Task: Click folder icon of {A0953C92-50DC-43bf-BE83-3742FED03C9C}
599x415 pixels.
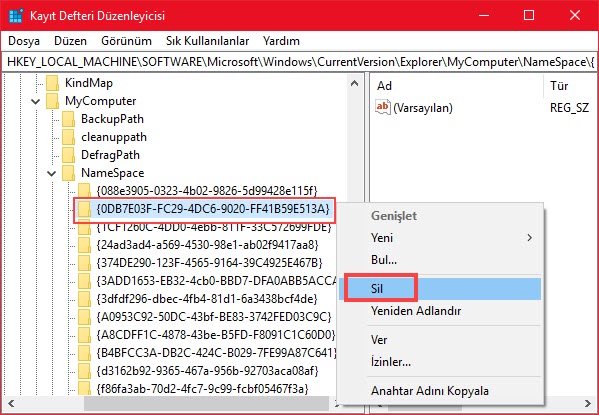Action: pyautogui.click(x=84, y=317)
